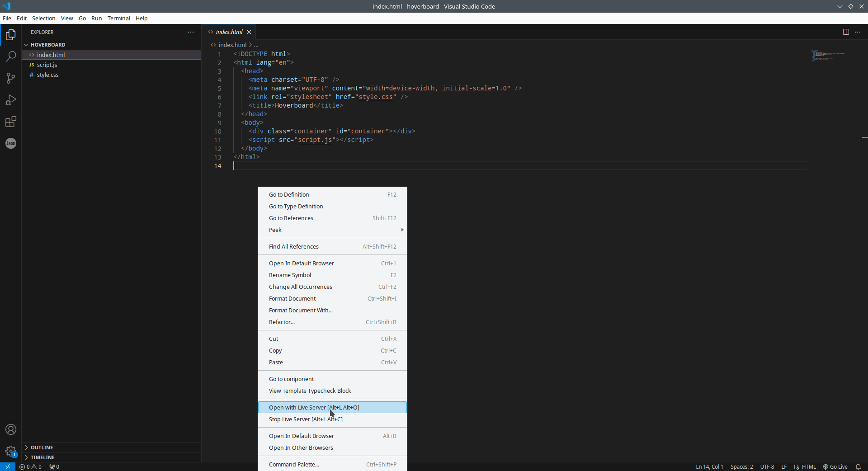Choose Open with Live Server from context menu
The width and height of the screenshot is (868, 471).
click(314, 408)
